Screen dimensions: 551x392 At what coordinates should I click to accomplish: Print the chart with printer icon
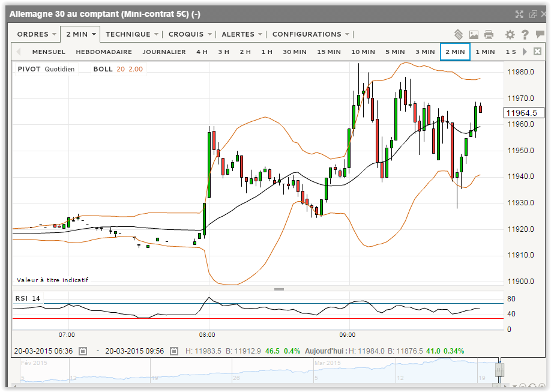click(489, 34)
